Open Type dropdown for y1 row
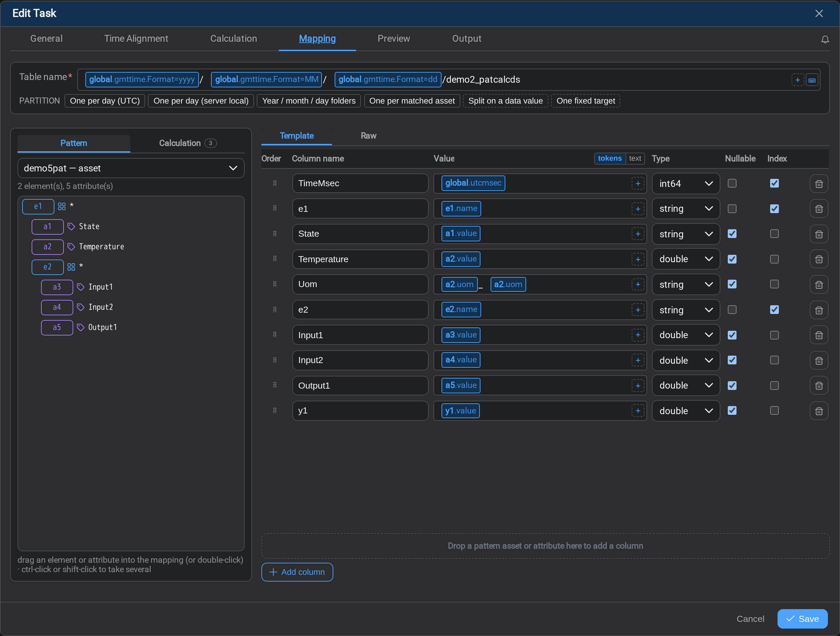The image size is (840, 636). [685, 411]
